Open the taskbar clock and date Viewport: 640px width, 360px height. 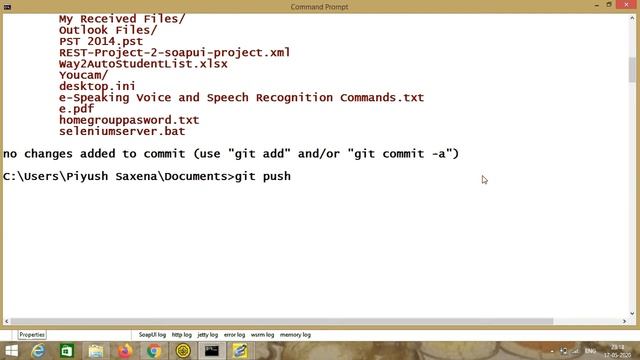point(618,351)
